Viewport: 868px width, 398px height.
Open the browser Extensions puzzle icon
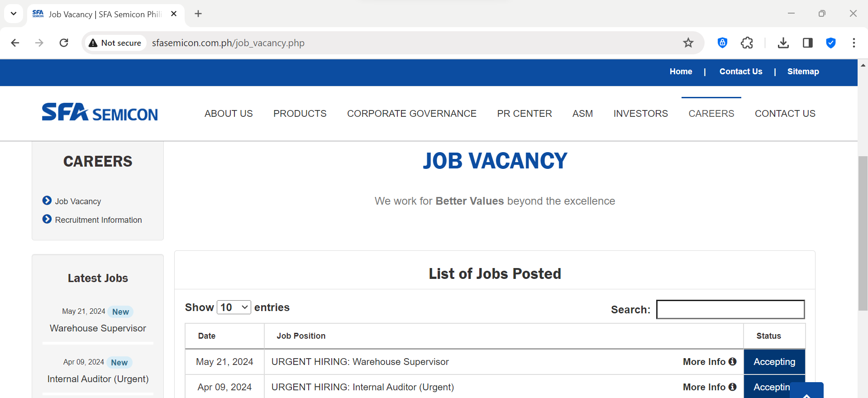pyautogui.click(x=747, y=43)
